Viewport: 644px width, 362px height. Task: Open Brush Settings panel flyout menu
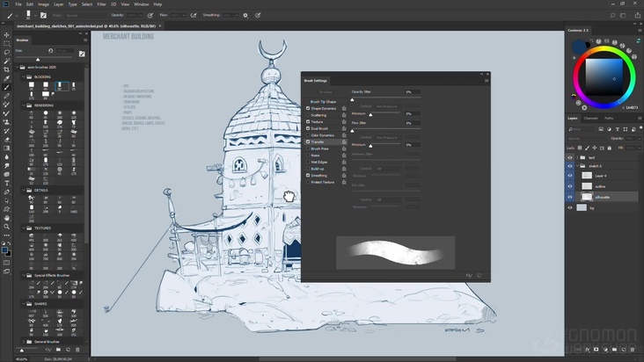[x=487, y=81]
